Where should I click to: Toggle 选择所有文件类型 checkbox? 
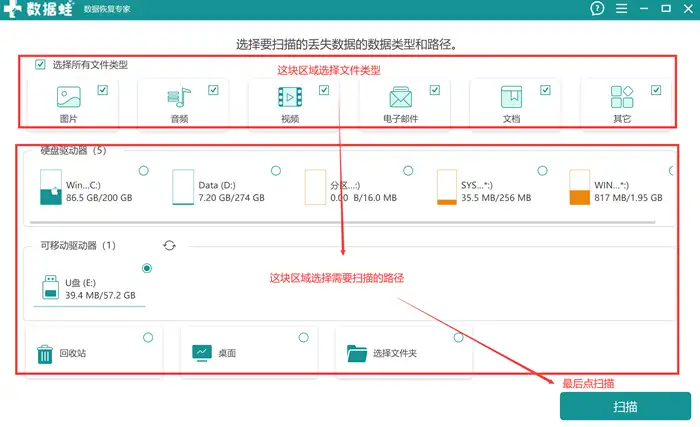point(40,65)
